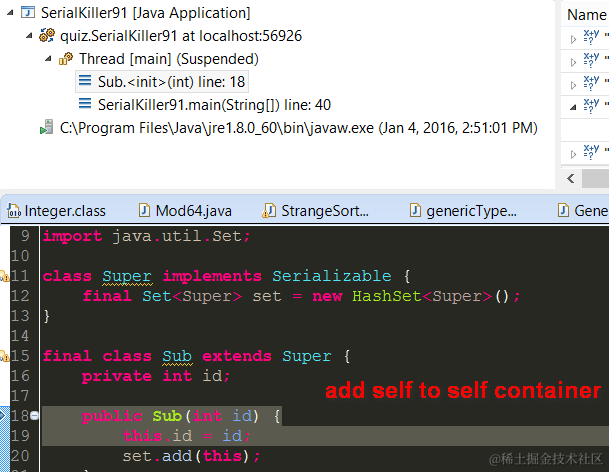Click line number 14 in the gutter
This screenshot has height=472, width=609.
(x=20, y=336)
